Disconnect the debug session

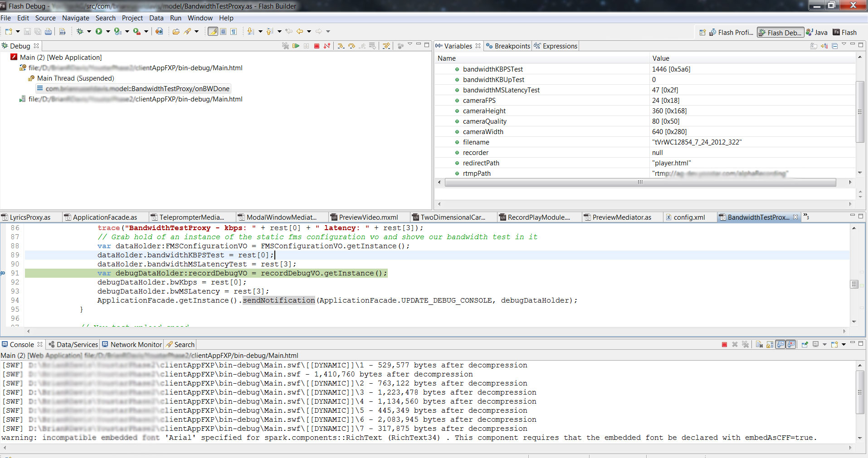[327, 46]
